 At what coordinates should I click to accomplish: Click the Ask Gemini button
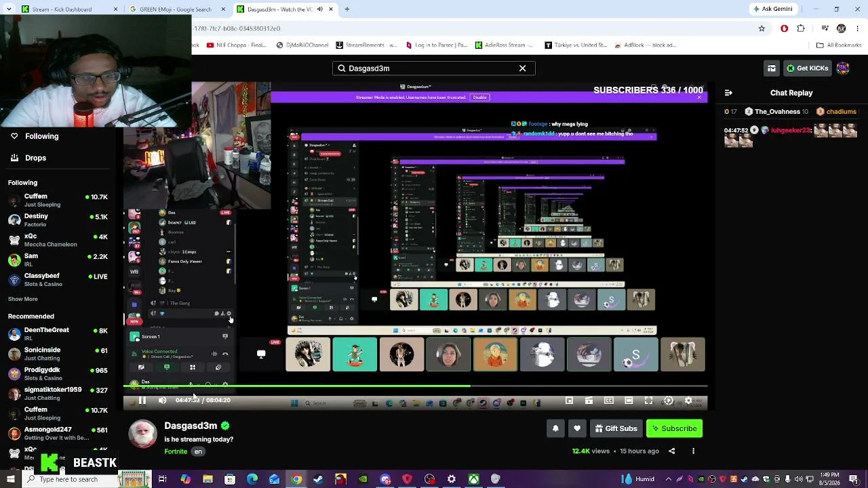(x=772, y=9)
